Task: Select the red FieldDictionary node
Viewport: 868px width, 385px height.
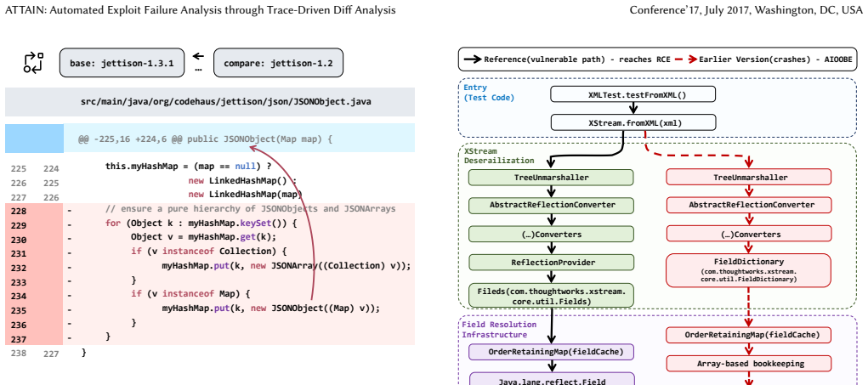Action: [x=748, y=270]
